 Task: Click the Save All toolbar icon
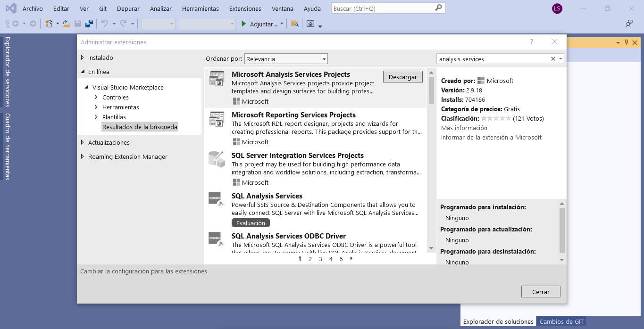coord(89,24)
